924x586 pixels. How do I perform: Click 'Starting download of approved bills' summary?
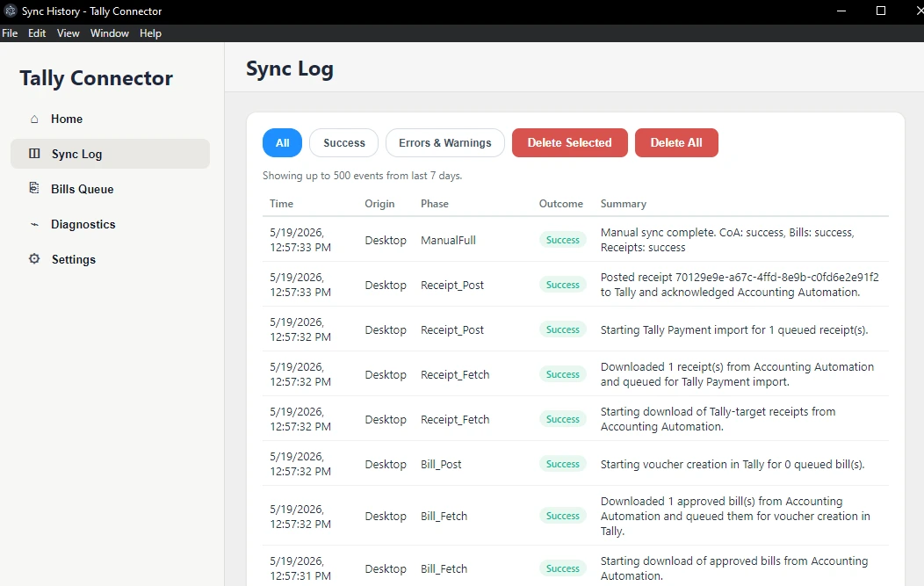tap(733, 568)
